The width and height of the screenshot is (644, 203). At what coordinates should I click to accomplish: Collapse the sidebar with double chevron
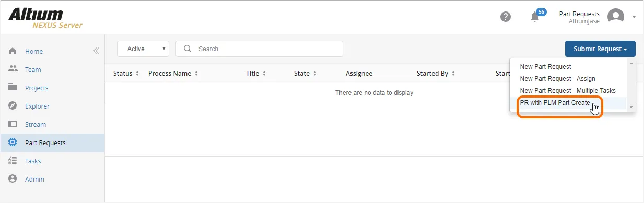[96, 51]
